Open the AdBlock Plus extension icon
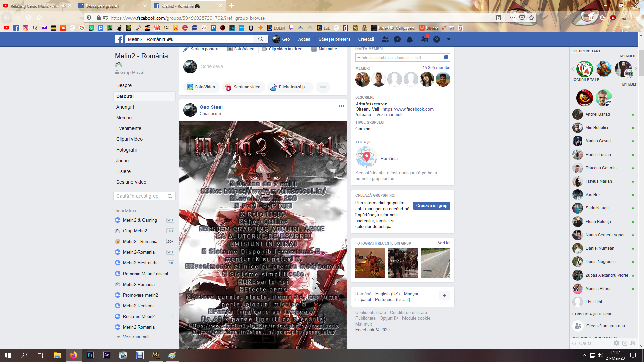 tap(613, 18)
